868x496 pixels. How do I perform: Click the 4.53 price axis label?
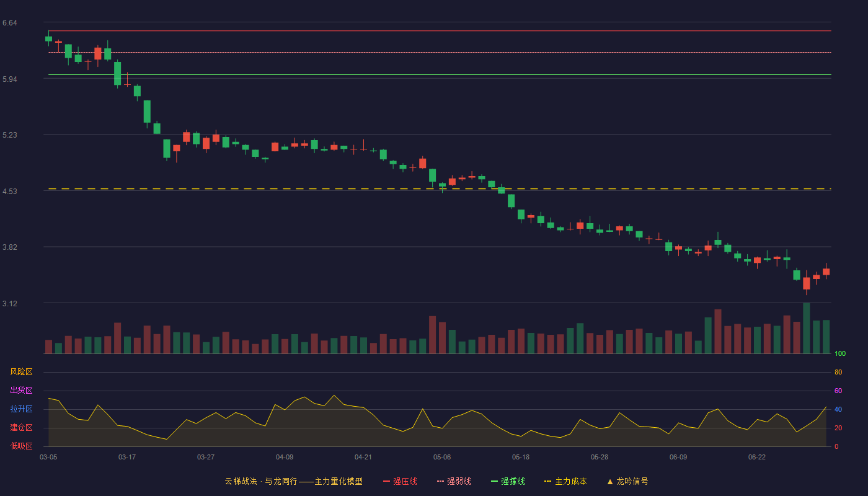(10, 192)
